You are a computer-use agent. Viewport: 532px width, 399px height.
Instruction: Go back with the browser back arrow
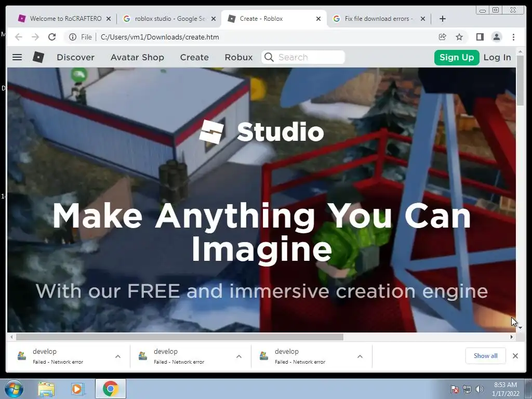click(x=19, y=37)
